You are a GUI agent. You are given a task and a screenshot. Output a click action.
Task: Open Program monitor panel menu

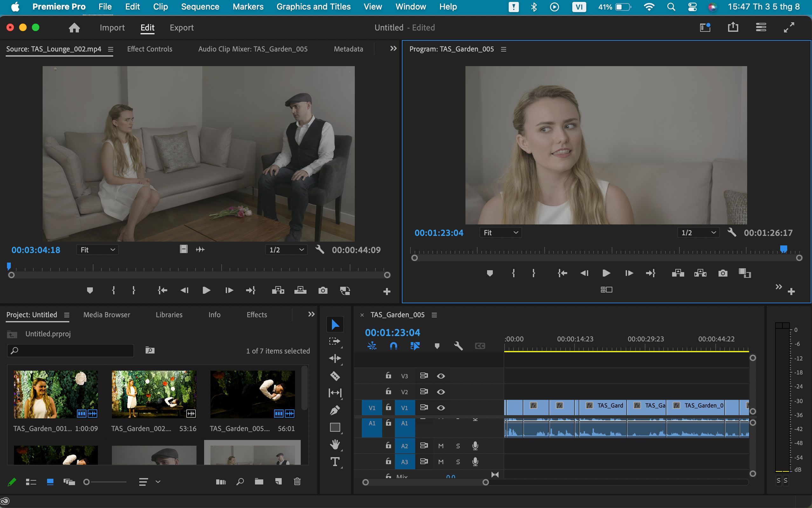click(503, 49)
